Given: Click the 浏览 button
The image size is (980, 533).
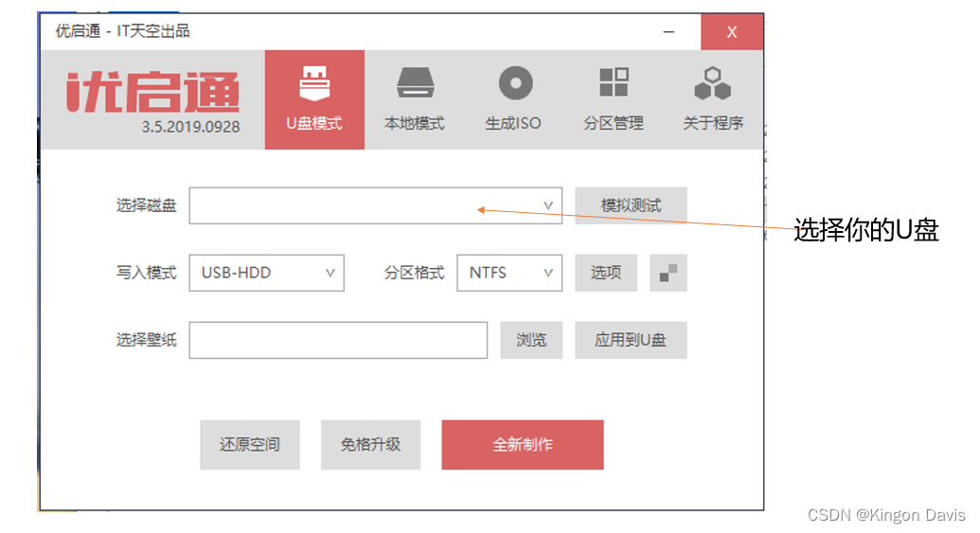Looking at the screenshot, I should pos(531,340).
